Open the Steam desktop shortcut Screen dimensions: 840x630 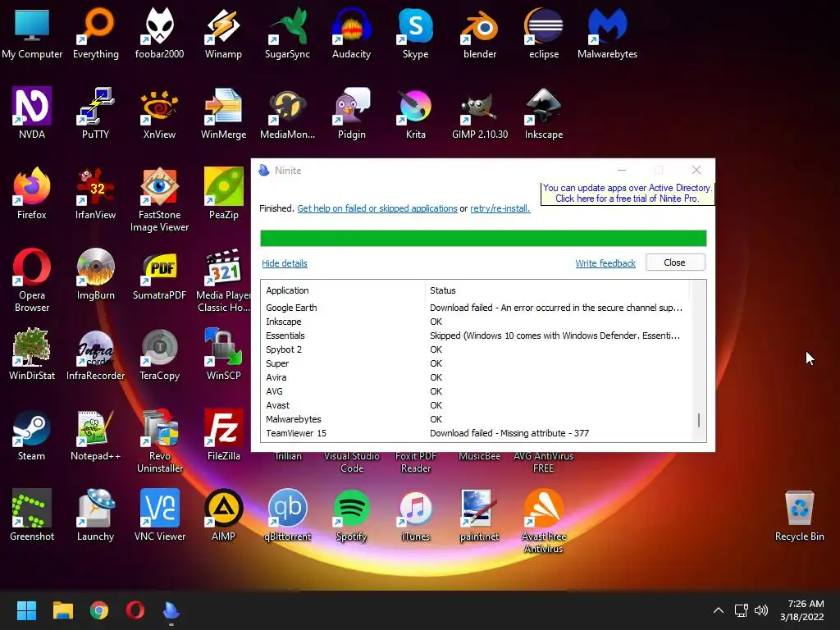(32, 435)
